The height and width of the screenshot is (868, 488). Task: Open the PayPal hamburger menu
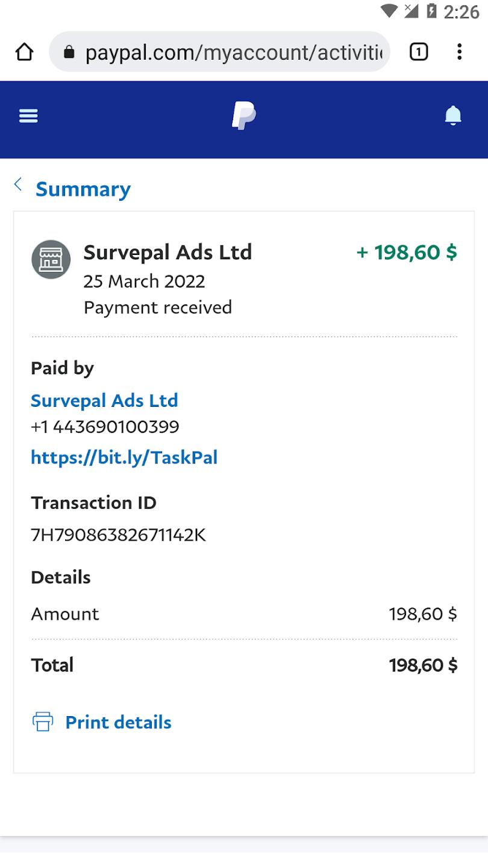click(28, 116)
